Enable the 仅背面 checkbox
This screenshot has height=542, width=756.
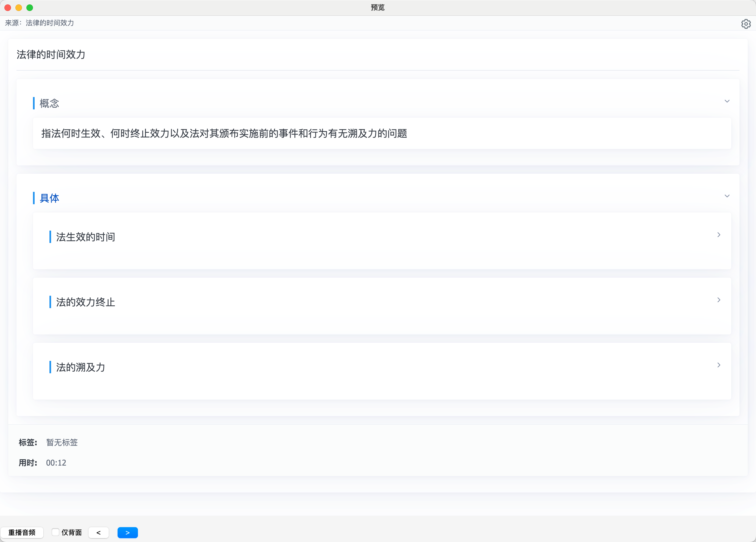coord(55,532)
